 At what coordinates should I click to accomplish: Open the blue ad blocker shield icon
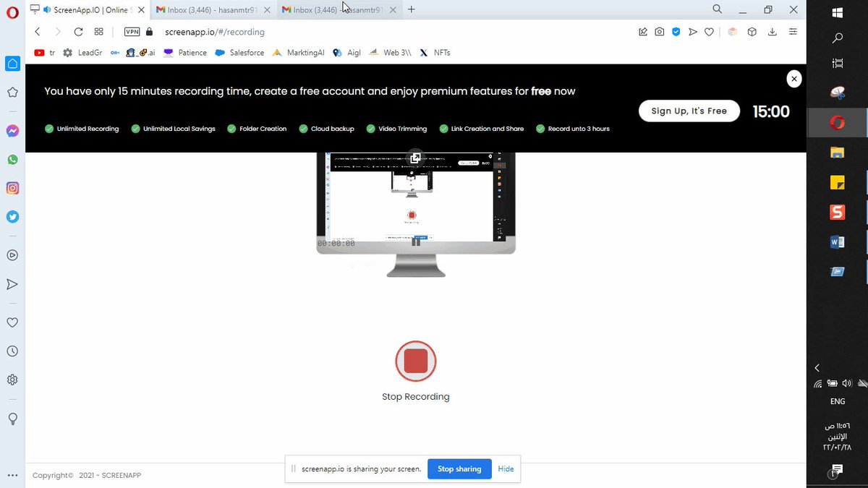tap(676, 32)
